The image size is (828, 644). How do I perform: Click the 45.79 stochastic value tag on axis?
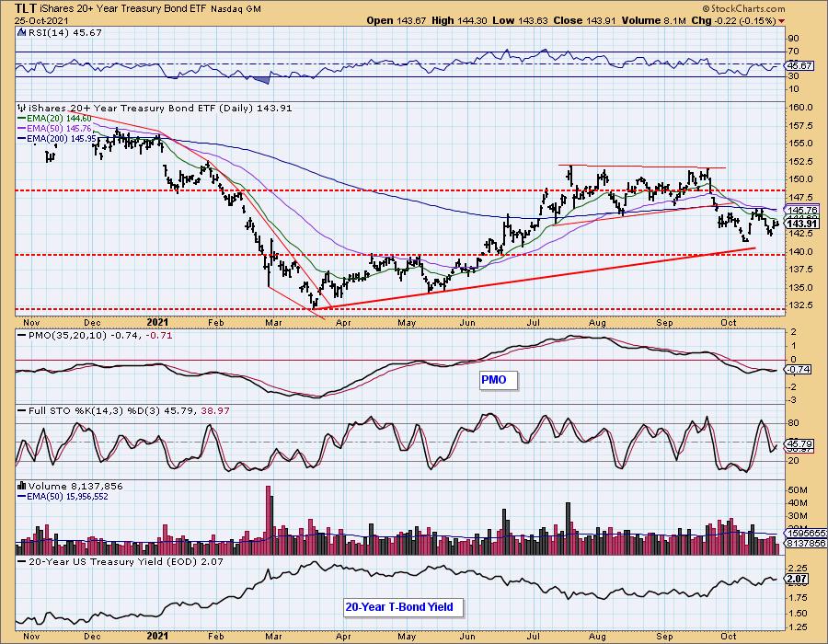click(799, 443)
